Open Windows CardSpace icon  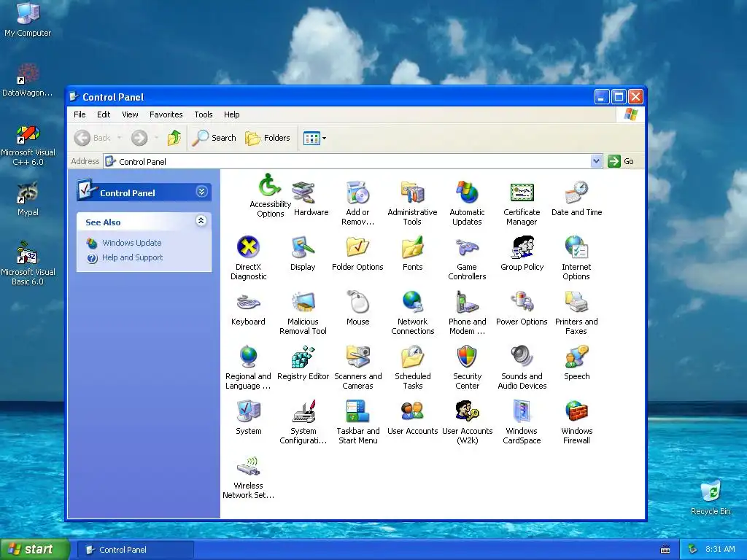coord(522,422)
